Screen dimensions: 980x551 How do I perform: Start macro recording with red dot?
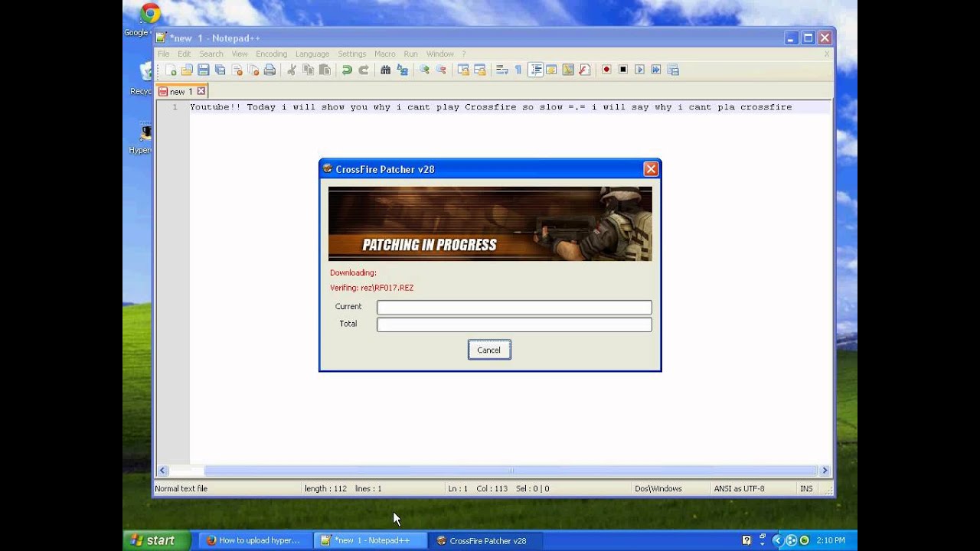click(606, 70)
